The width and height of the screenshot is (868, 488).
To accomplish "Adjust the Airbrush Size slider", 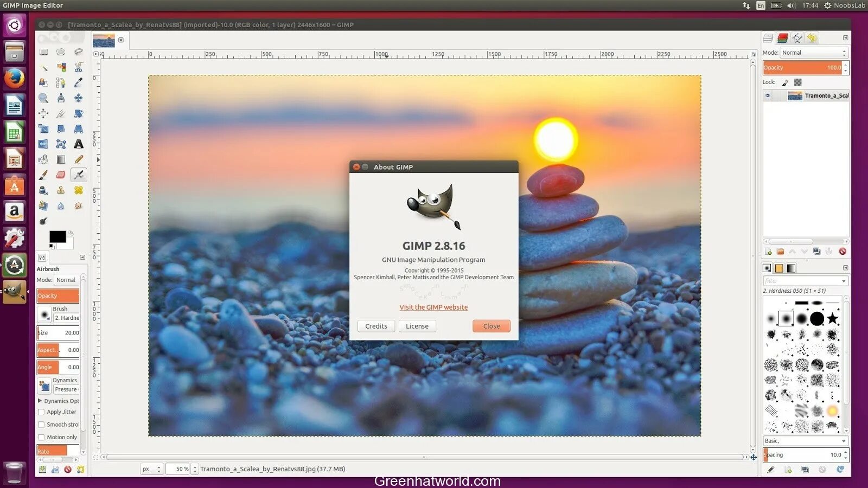I will [58, 332].
